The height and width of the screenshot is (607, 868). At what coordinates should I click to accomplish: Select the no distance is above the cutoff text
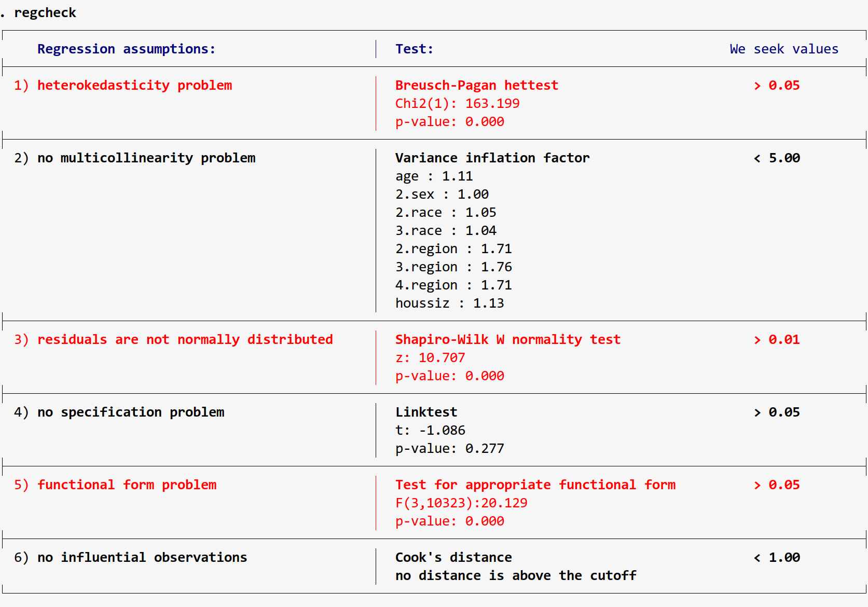(516, 575)
